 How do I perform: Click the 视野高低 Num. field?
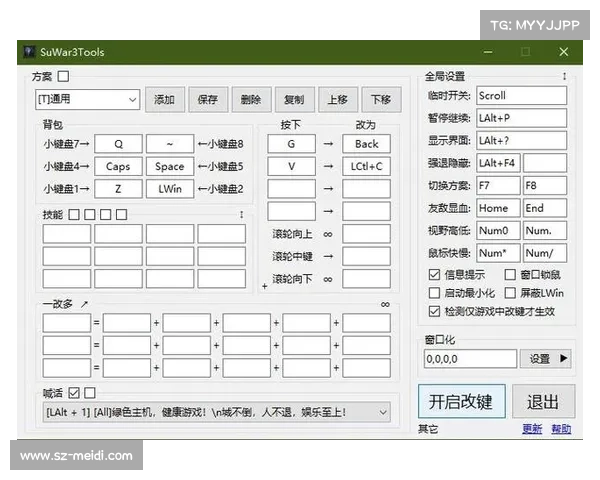click(x=545, y=231)
